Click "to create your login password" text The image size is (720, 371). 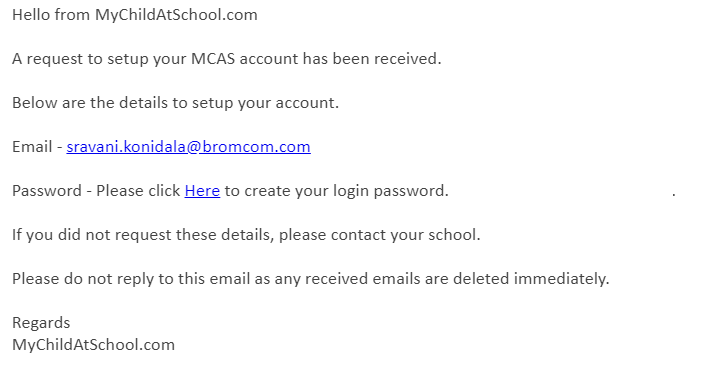pyautogui.click(x=336, y=191)
